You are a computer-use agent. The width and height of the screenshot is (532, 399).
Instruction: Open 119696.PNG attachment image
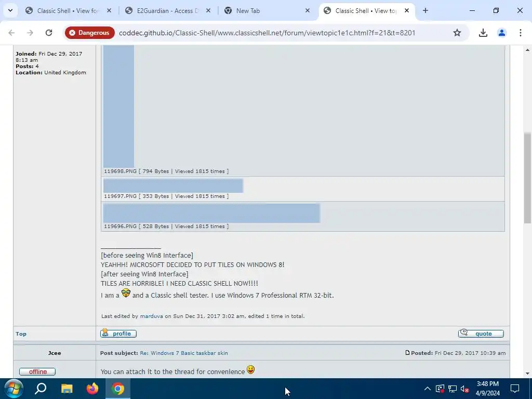211,213
